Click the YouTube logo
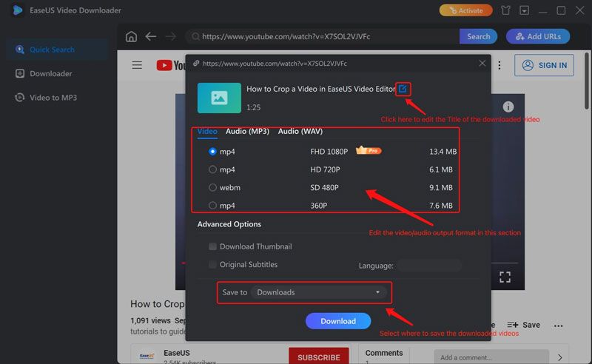 (x=171, y=65)
